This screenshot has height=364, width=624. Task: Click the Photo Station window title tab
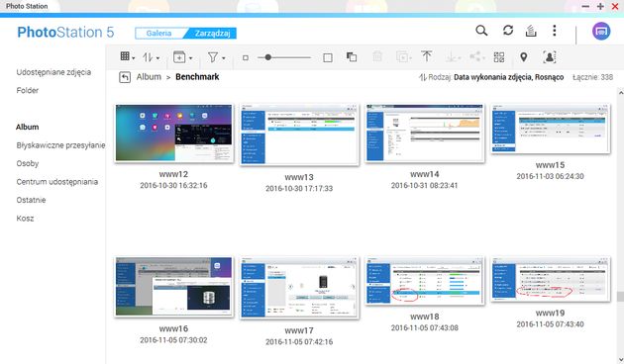pyautogui.click(x=27, y=6)
